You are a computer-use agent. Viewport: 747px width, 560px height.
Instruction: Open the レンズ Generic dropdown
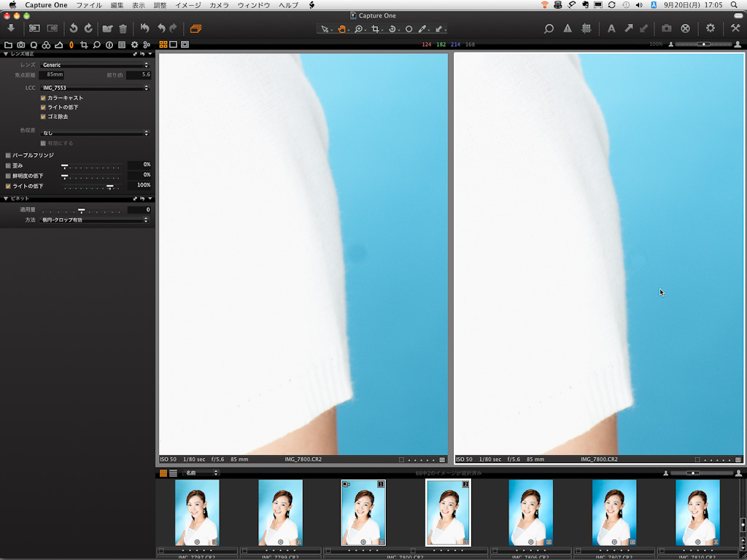point(95,65)
